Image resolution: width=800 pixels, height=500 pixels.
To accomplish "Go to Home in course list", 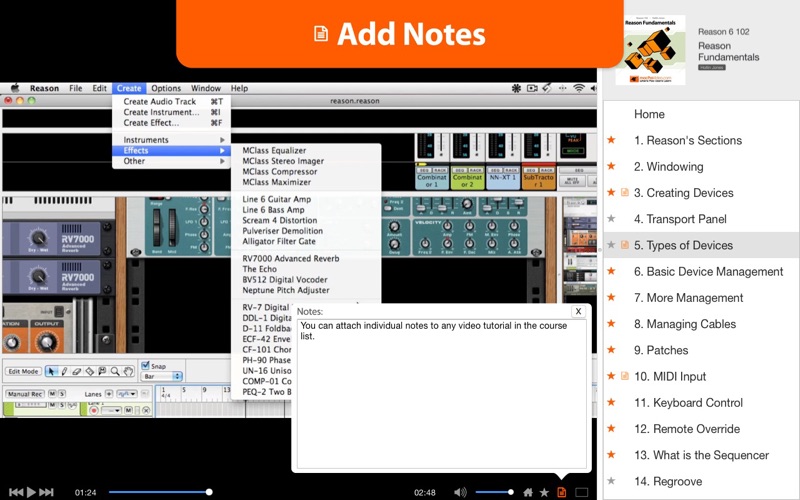I will [x=702, y=114].
